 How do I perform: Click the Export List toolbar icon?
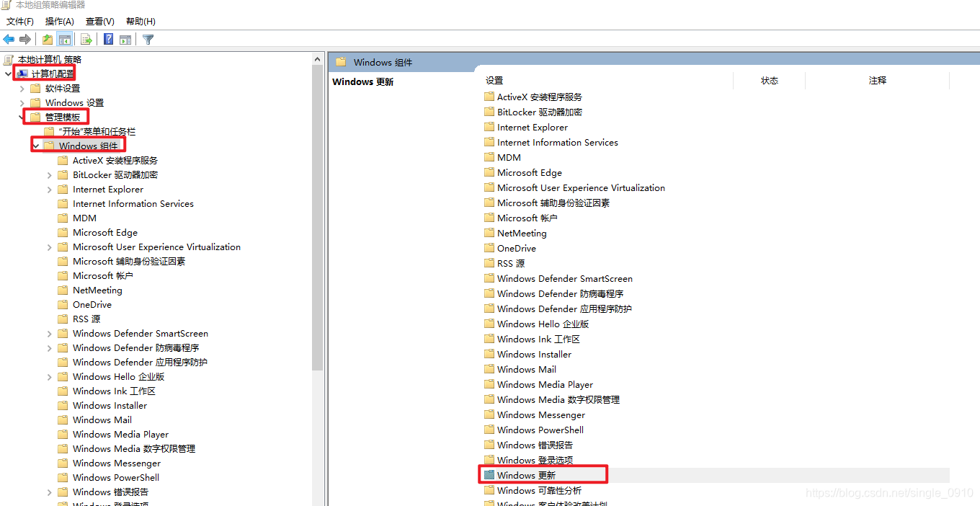[x=86, y=39]
